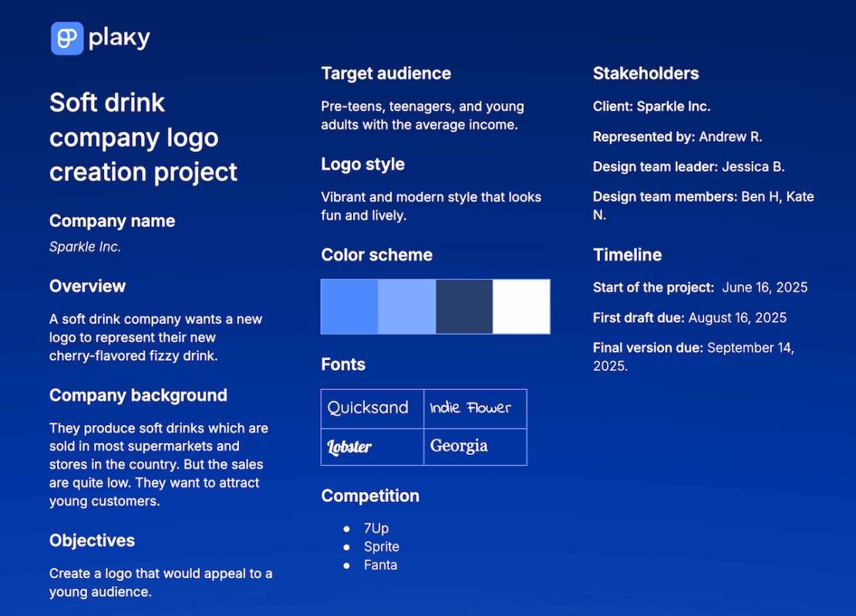Select the Indie Flower font sample
Viewport: 856px width, 616px height.
point(475,408)
